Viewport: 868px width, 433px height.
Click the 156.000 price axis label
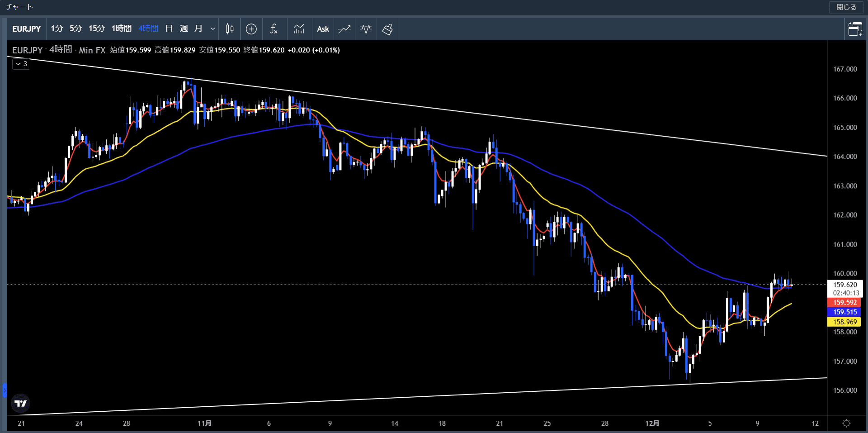(845, 390)
